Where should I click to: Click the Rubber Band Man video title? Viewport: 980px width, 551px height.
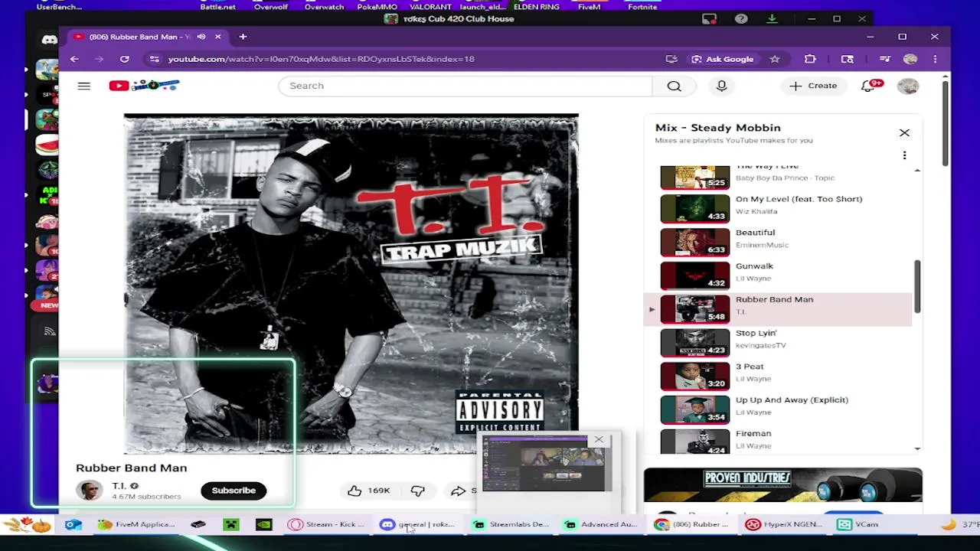[131, 468]
